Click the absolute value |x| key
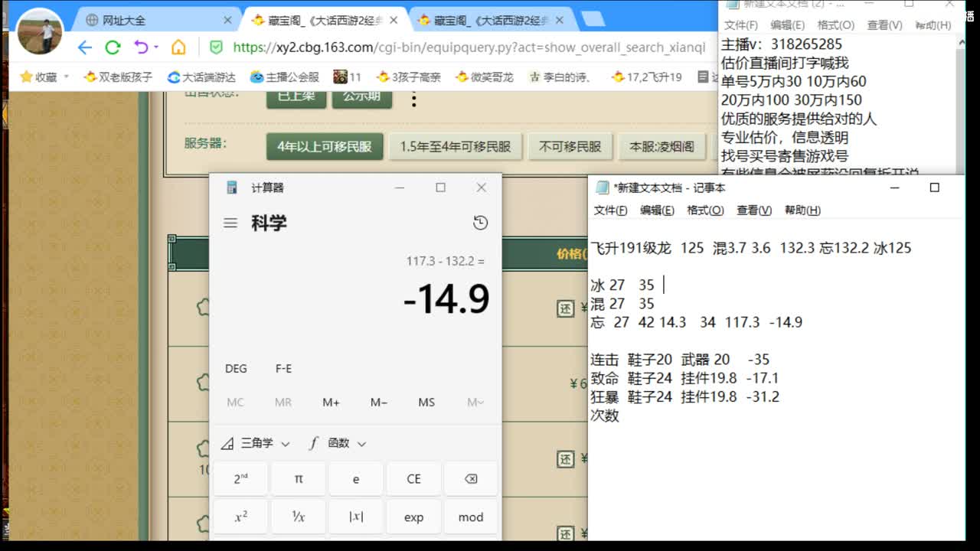This screenshot has height=551, width=980. click(x=356, y=517)
